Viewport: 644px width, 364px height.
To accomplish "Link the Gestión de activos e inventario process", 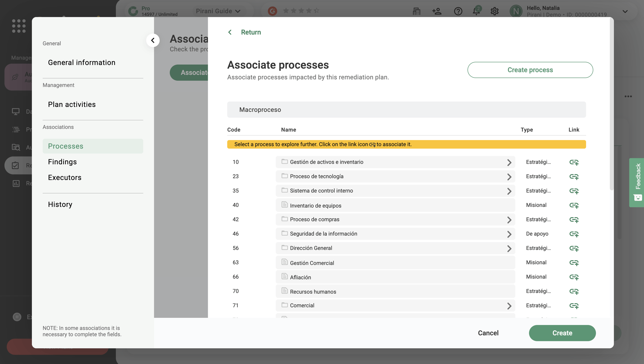I will [574, 162].
